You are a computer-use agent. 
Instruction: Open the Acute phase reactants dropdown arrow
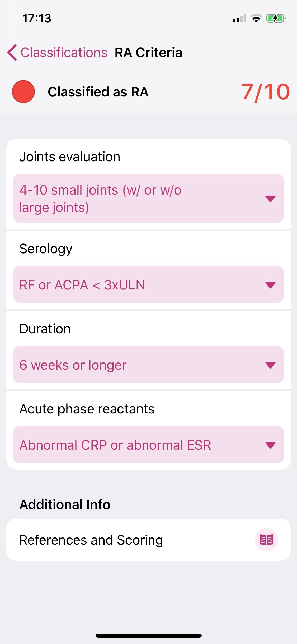[270, 445]
